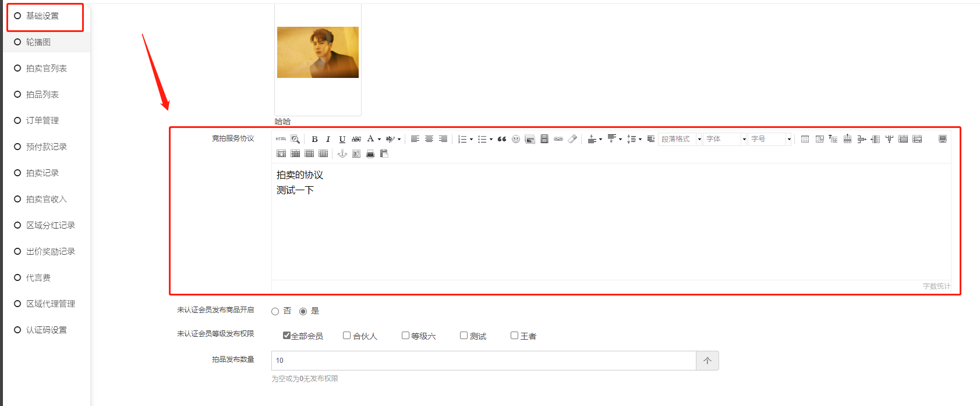
Task: Open the 段落格式 paragraph format dropdown
Action: 680,139
